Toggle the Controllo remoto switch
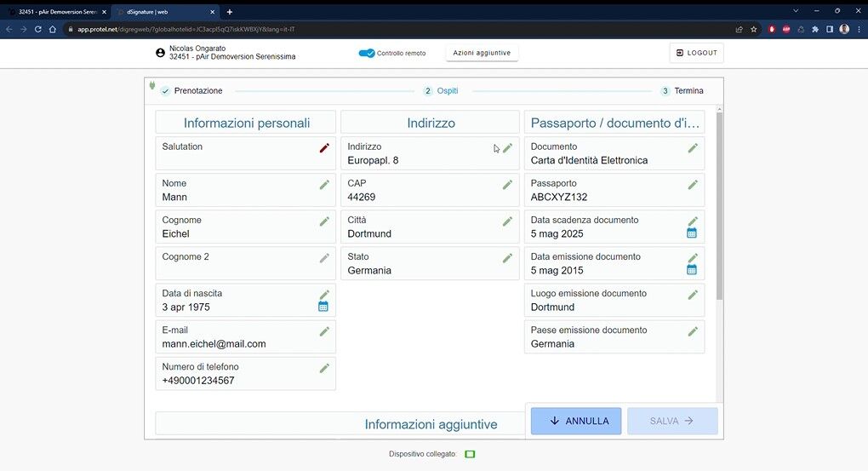 367,53
